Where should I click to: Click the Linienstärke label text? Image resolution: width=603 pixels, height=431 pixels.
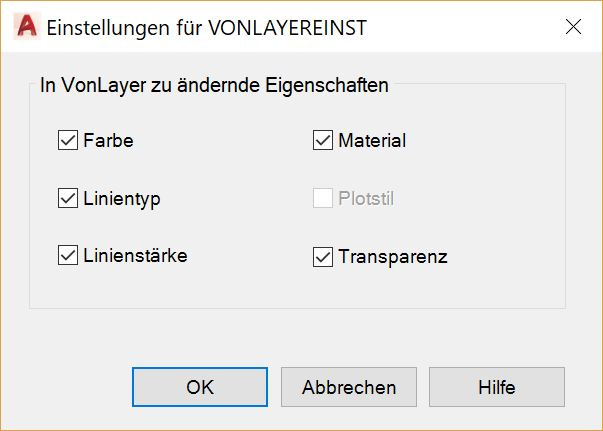pos(135,256)
